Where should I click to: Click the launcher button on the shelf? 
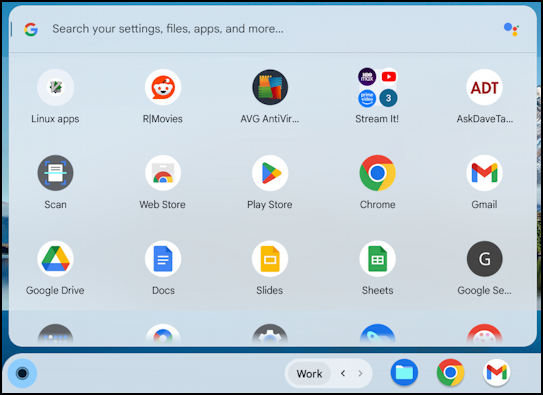(x=22, y=373)
